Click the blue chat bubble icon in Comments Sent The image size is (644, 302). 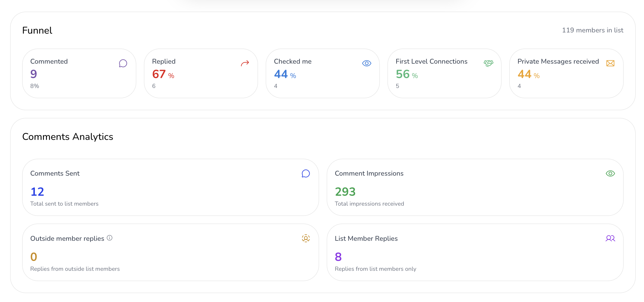[306, 174]
